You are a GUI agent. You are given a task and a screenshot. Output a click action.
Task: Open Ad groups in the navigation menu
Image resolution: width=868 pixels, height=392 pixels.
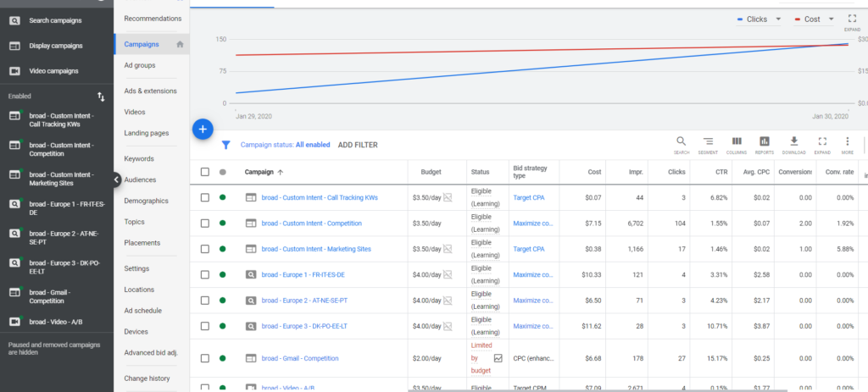pyautogui.click(x=139, y=65)
